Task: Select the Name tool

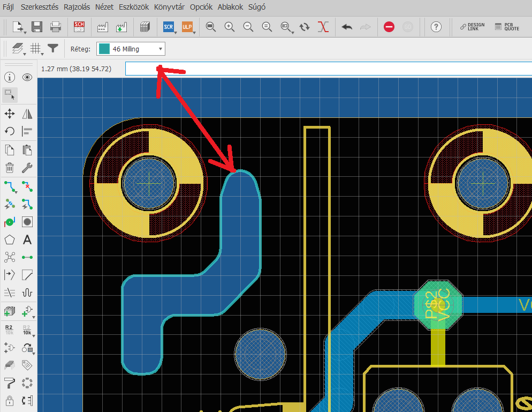Action: (10, 329)
